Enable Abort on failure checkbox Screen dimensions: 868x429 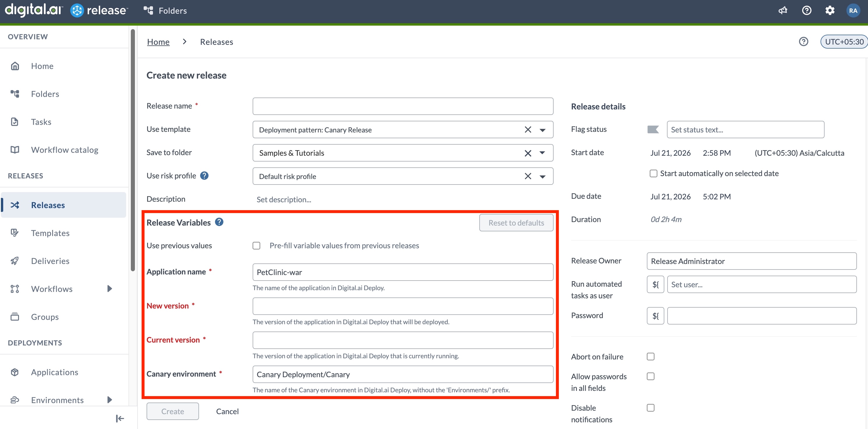point(651,356)
